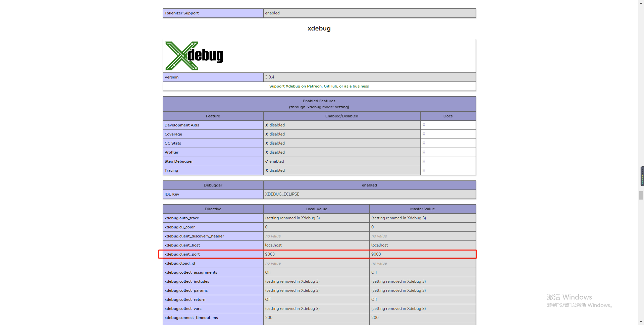Viewport: 644px width, 325px height.
Task: Open docs icon for Profiler feature
Action: [x=424, y=152]
